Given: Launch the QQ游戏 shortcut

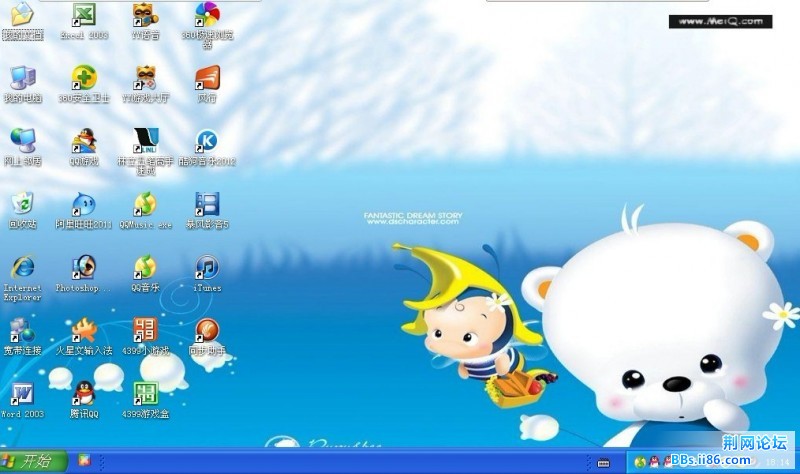Looking at the screenshot, I should (84, 141).
